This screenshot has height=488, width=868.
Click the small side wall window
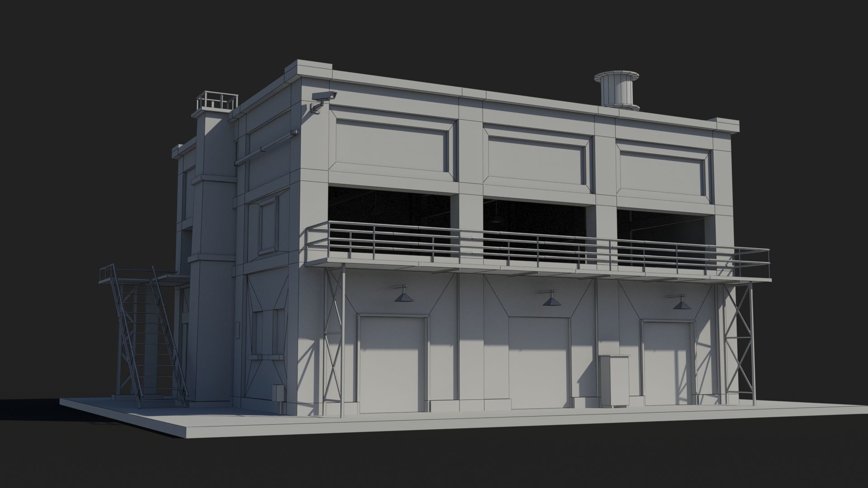(268, 226)
